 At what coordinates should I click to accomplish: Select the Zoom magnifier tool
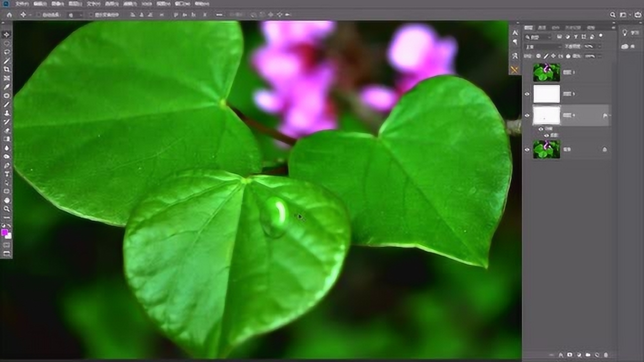click(7, 209)
